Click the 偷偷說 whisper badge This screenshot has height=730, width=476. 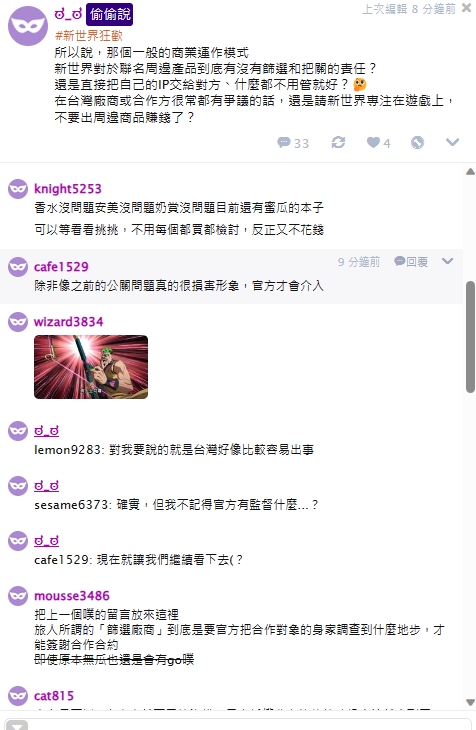pyautogui.click(x=109, y=14)
